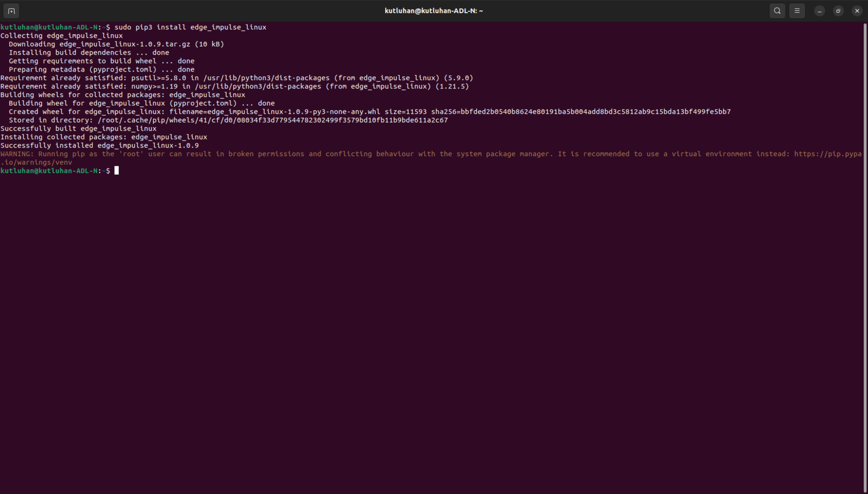Image resolution: width=868 pixels, height=494 pixels.
Task: Restore down the terminal window
Action: click(x=838, y=11)
